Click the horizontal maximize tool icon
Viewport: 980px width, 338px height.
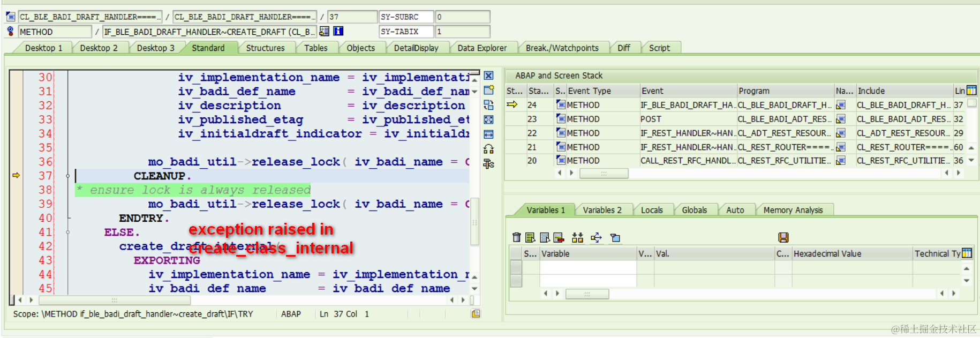[x=488, y=134]
